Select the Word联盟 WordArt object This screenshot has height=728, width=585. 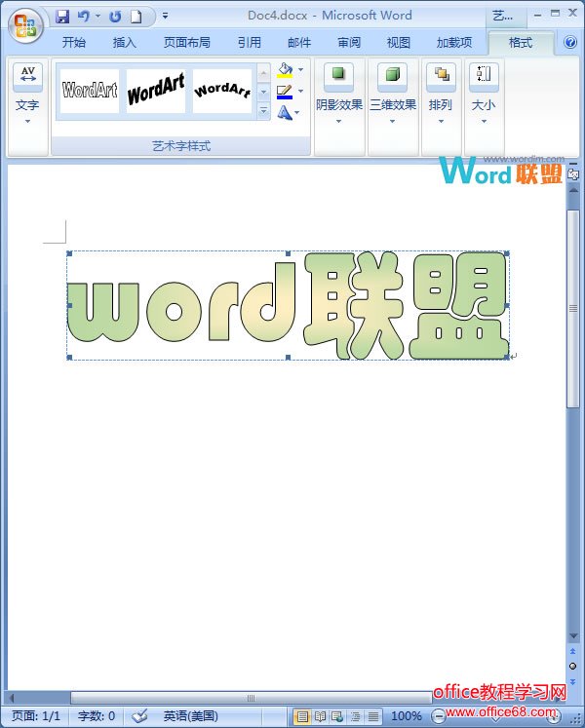[x=288, y=305]
